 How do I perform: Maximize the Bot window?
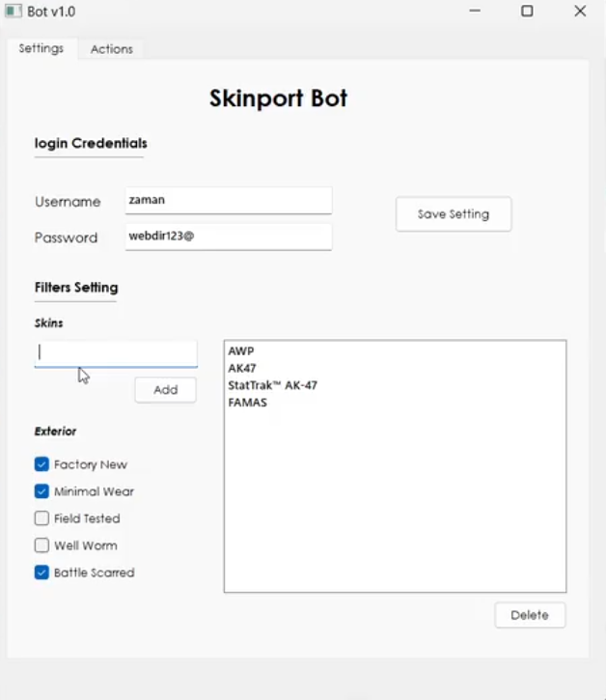point(527,12)
